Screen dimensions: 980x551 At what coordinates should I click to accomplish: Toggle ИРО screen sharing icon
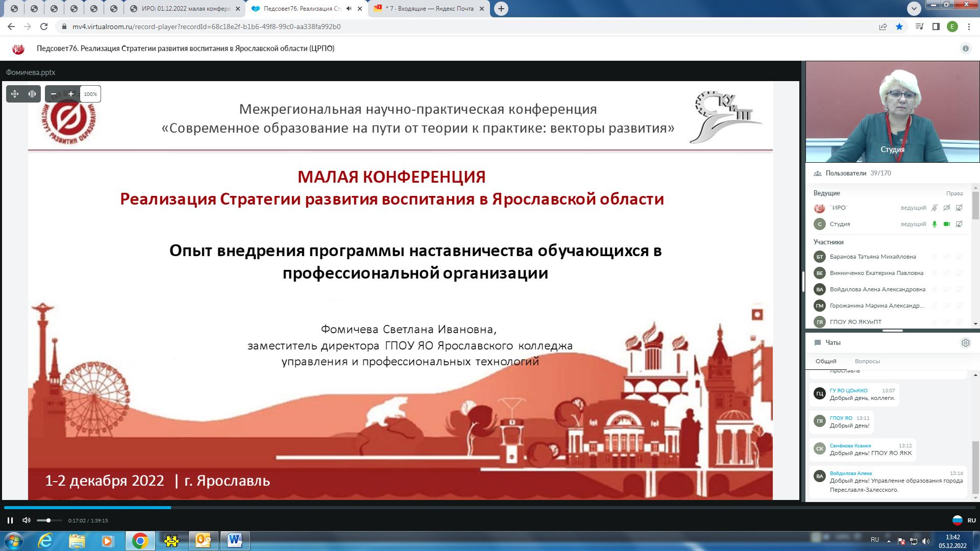point(959,208)
